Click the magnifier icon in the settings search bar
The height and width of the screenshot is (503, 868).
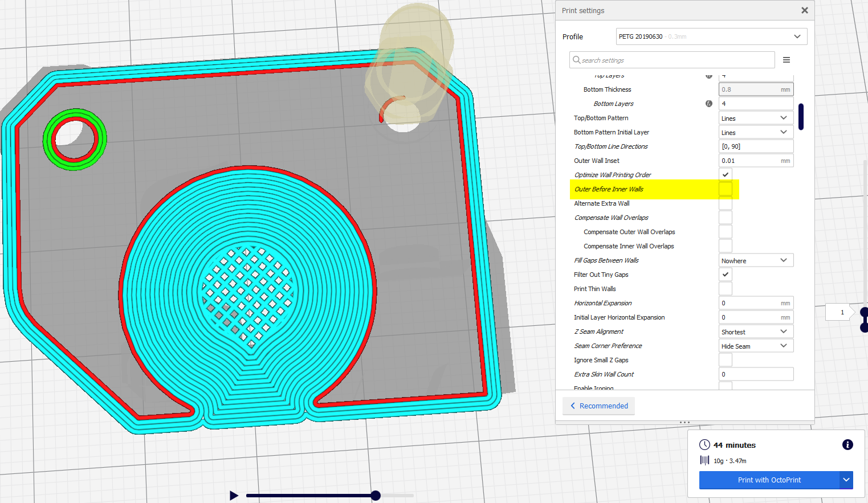(576, 60)
